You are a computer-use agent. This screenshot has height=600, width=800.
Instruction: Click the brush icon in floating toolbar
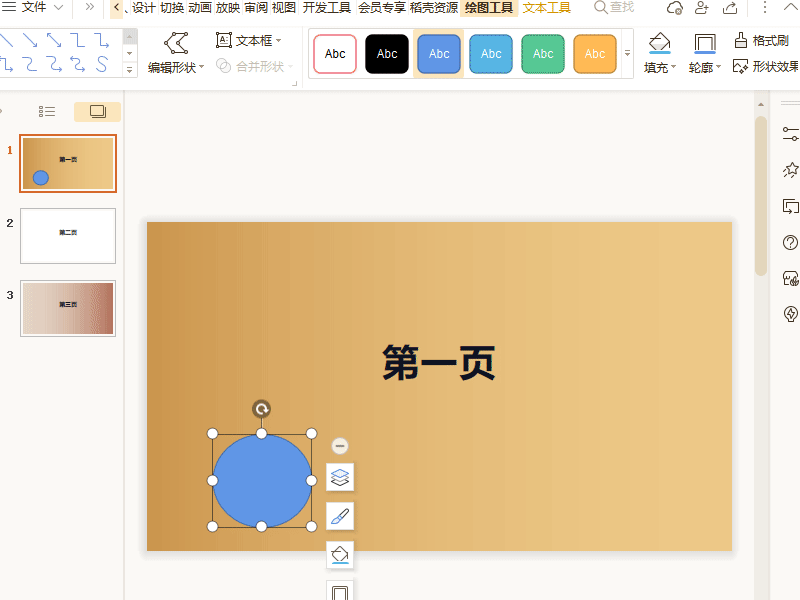point(340,516)
